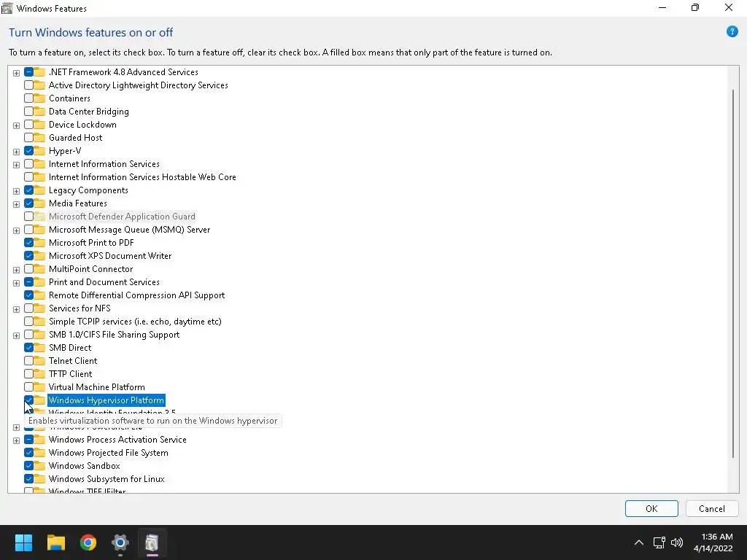Expand .NET Framework 4.8 Advanced Services
Viewport: 747px width, 560px height.
coord(16,73)
